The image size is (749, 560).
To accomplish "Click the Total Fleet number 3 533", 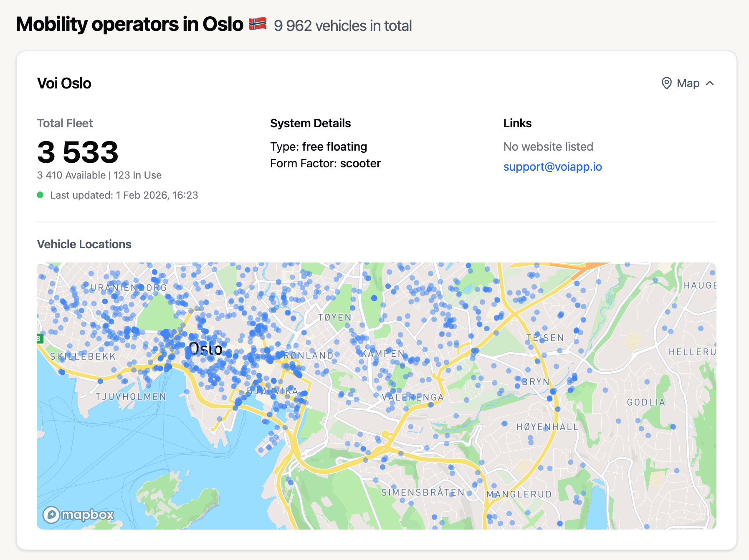I will pyautogui.click(x=78, y=152).
